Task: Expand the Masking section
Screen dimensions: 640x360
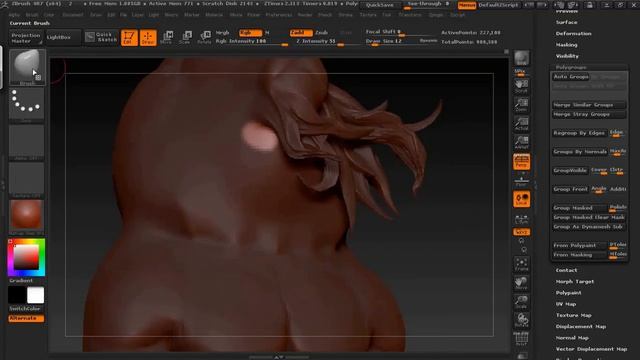Action: coord(567,45)
